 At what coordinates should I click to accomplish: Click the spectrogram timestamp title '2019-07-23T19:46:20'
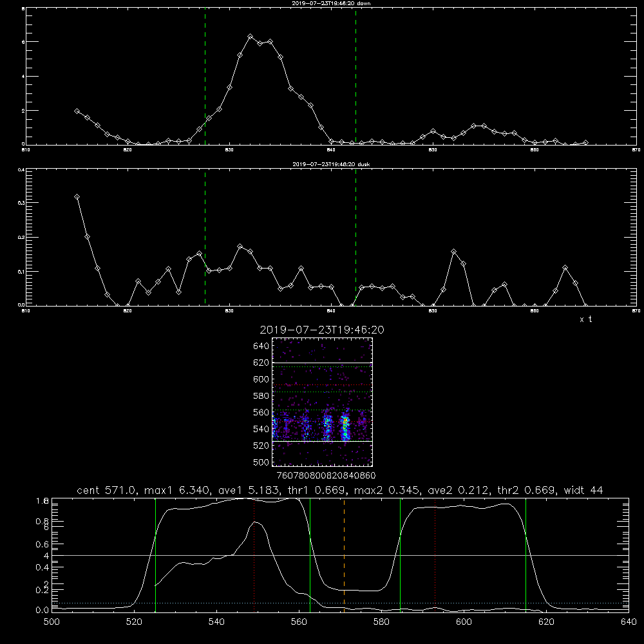pos(322,330)
